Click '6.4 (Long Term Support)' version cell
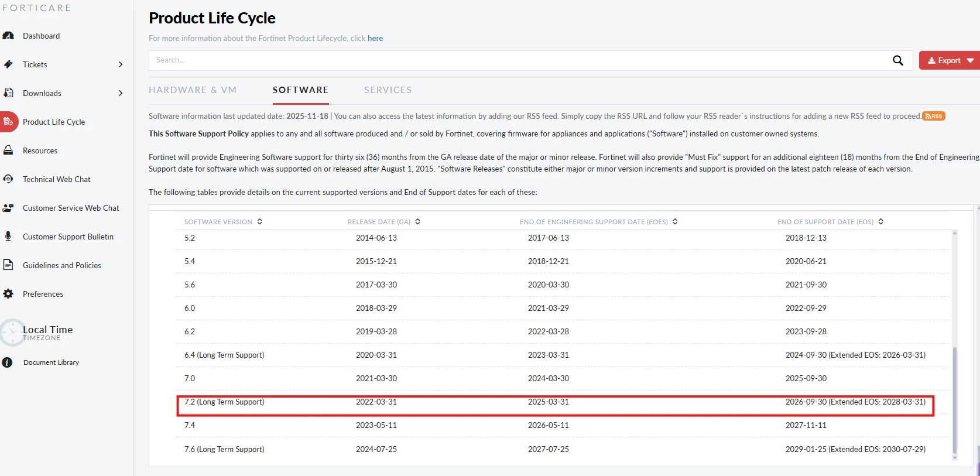980x476 pixels. click(224, 355)
